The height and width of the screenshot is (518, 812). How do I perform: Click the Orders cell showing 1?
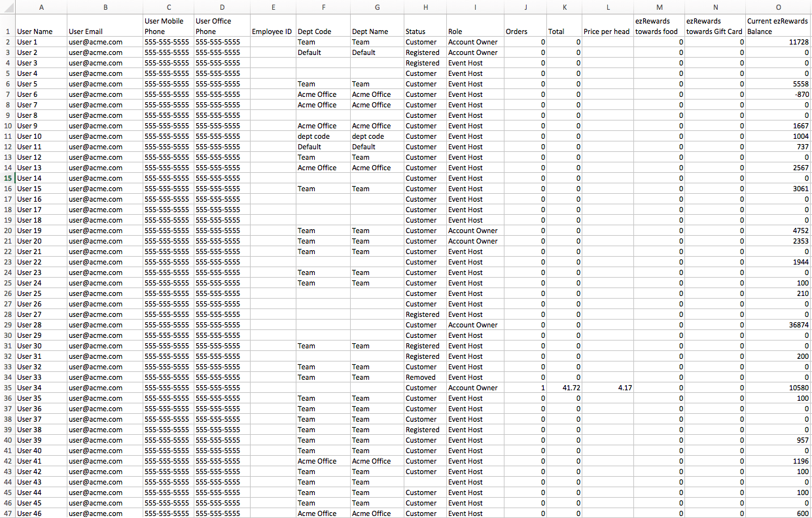point(525,388)
